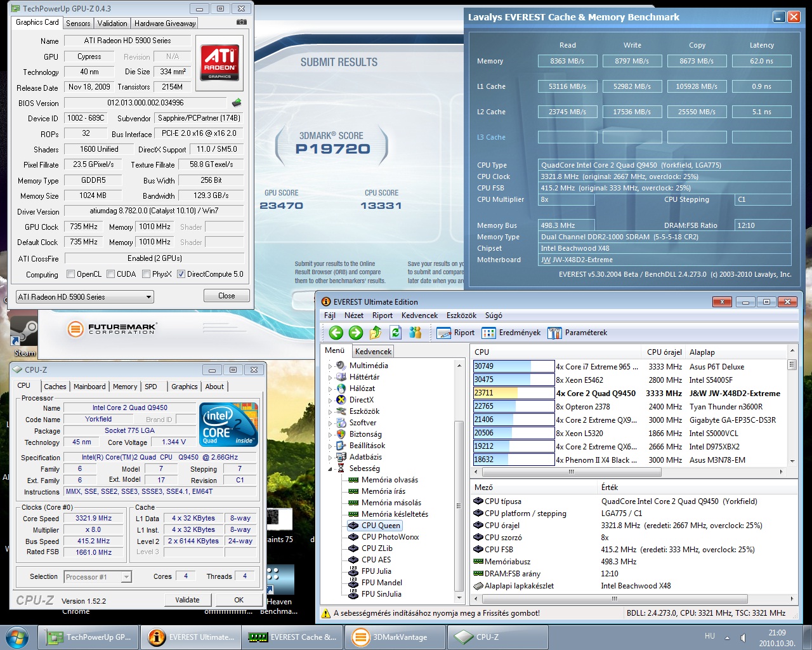Click the users icon in EVEREST toolbar

pos(416,333)
